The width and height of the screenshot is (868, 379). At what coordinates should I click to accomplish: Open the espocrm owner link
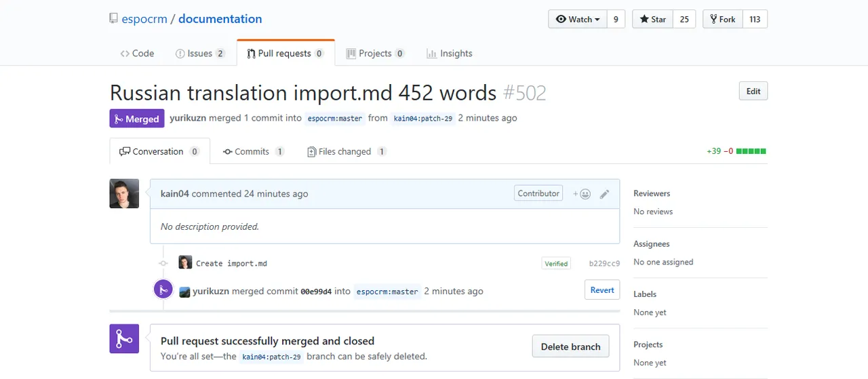click(x=144, y=19)
